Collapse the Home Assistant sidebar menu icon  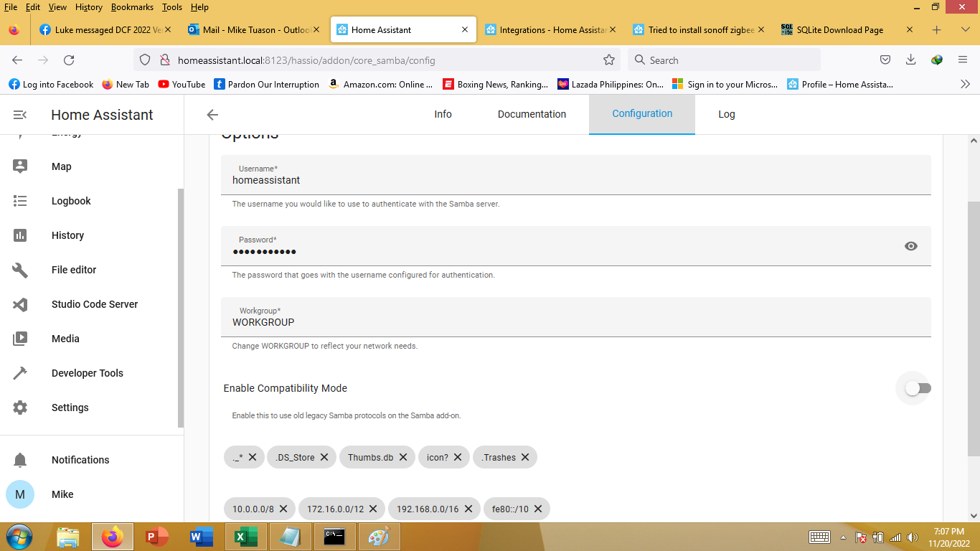click(x=20, y=115)
